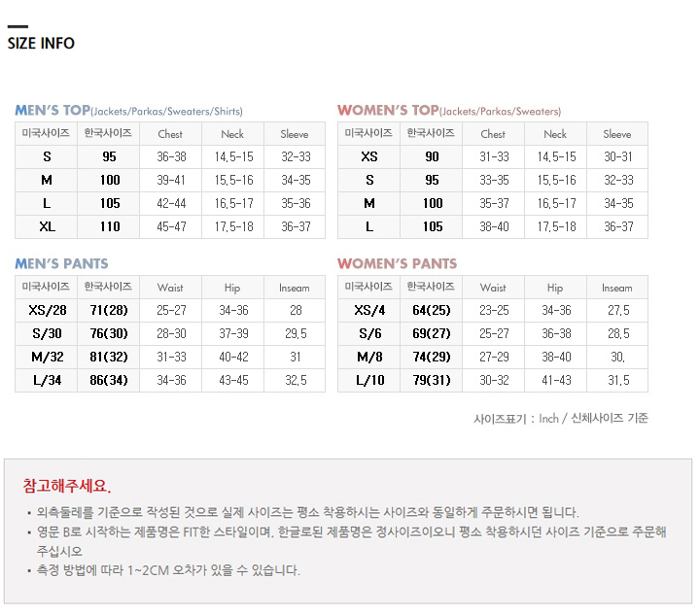Click Hip header in Women's Pants table
The width and height of the screenshot is (700, 616).
point(555,288)
